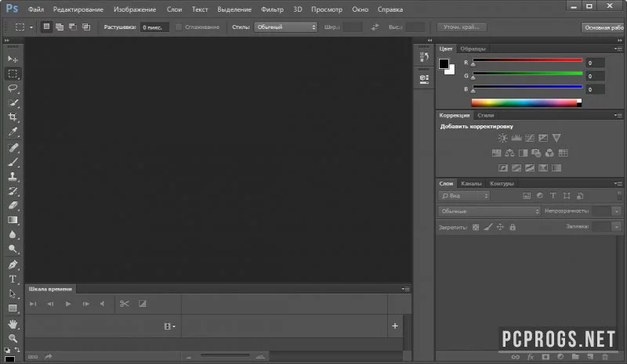Click the Уточн. край button
Viewport: 627px width, 364px height.
coord(461,27)
